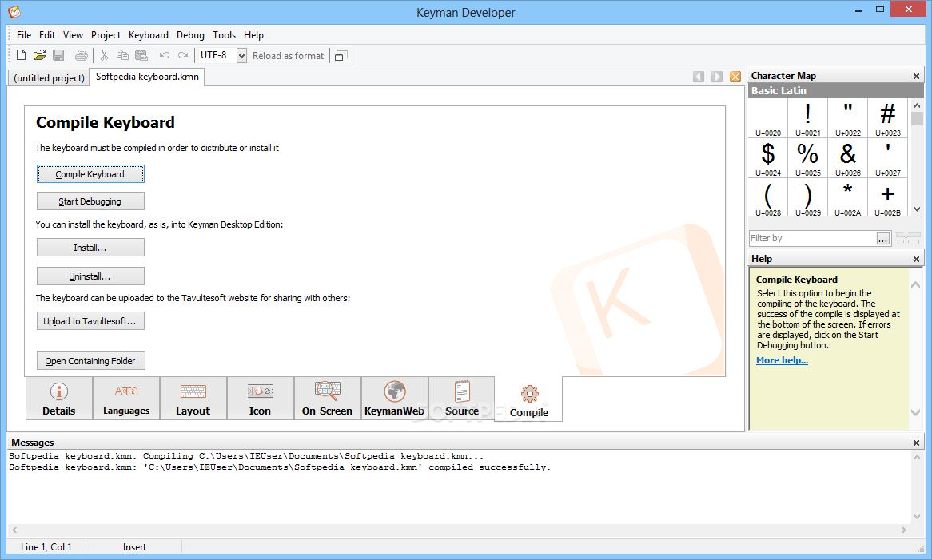Click the window layout icon beside Reload as format
The height and width of the screenshot is (560, 932).
[x=341, y=55]
